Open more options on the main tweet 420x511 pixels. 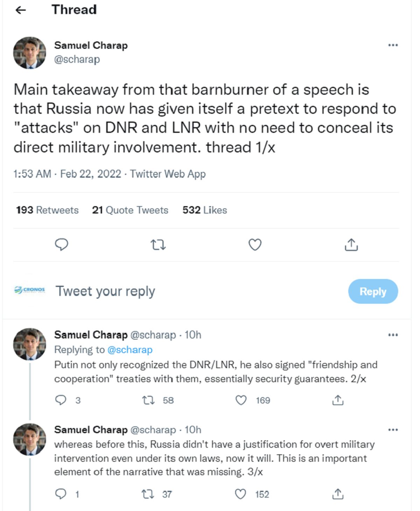click(393, 45)
